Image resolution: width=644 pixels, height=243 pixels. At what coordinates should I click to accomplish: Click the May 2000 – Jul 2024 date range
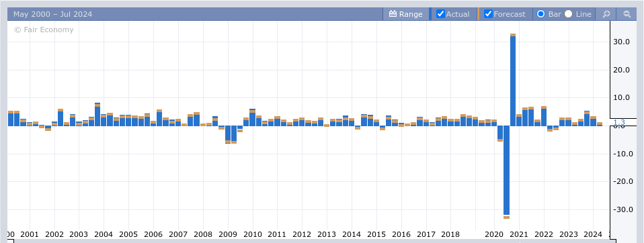(52, 14)
